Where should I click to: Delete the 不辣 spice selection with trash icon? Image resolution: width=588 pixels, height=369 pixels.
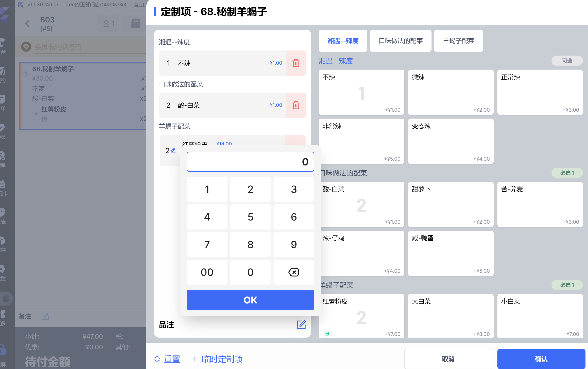pyautogui.click(x=296, y=63)
